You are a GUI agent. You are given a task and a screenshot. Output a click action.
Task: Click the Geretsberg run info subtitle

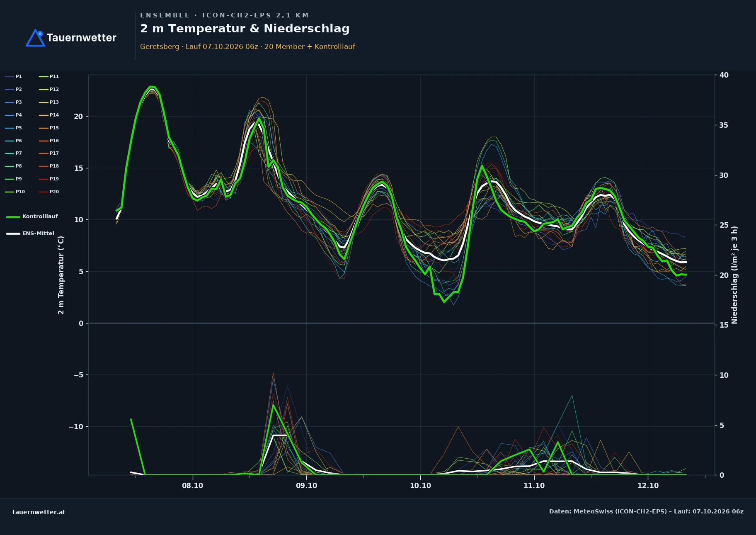click(x=247, y=46)
